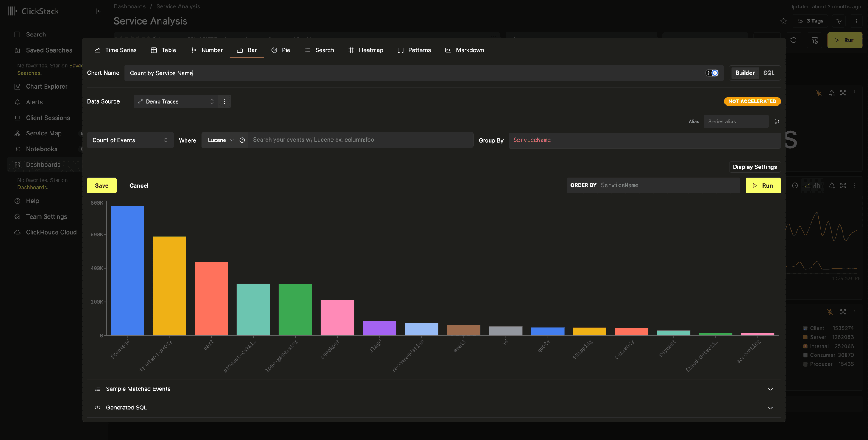The width and height of the screenshot is (868, 440).
Task: Switch tile to bar chart display
Action: [817, 185]
